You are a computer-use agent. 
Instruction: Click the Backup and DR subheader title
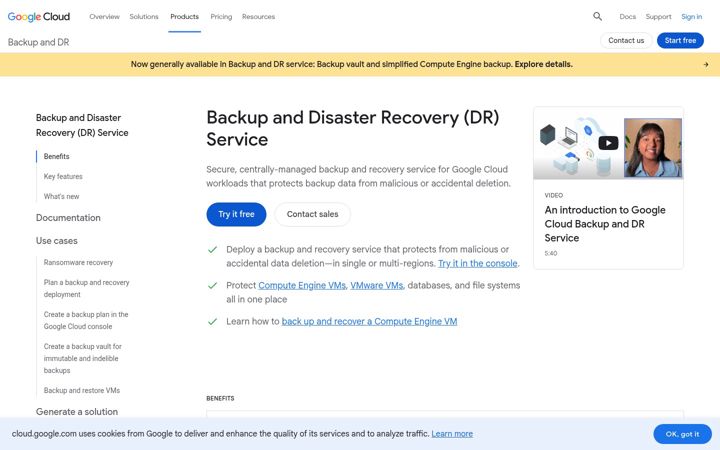(39, 42)
